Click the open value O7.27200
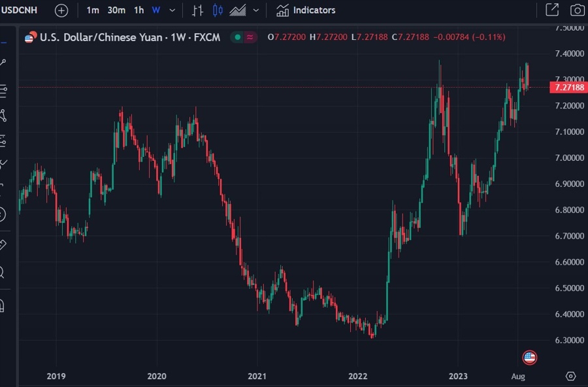This screenshot has width=588, height=387. (x=287, y=37)
